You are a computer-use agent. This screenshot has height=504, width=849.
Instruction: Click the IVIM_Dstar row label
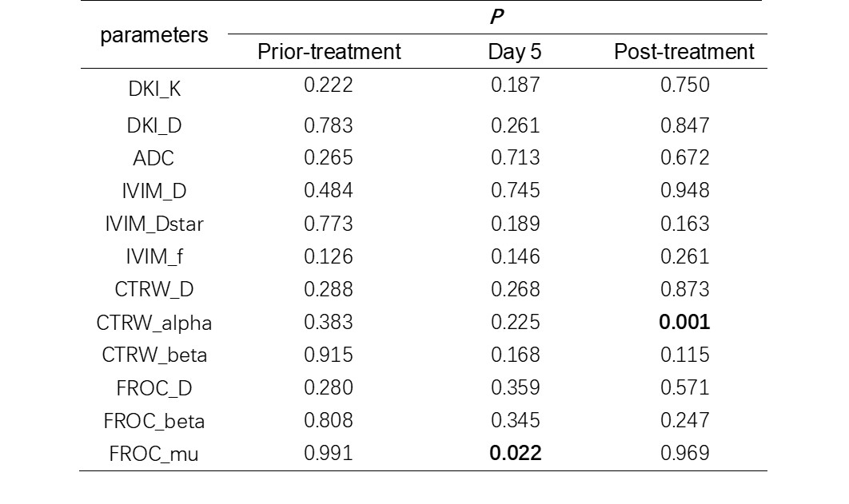click(x=154, y=224)
